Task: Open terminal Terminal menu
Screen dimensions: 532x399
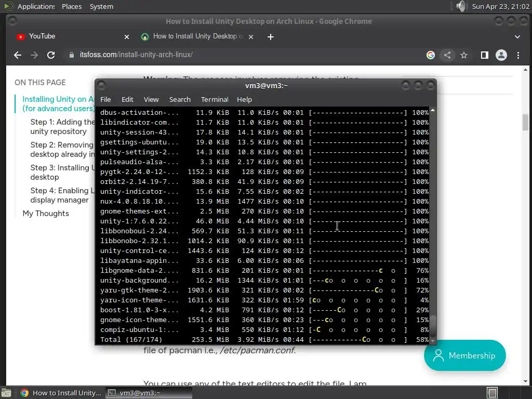Action: (215, 99)
